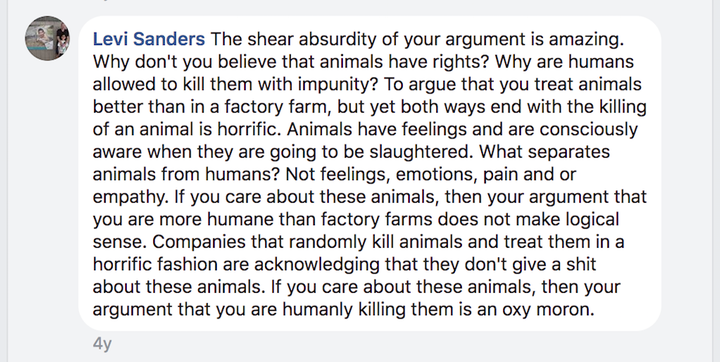The width and height of the screenshot is (720, 362).
Task: Open the "4y" comment timestamp link
Action: tap(102, 344)
